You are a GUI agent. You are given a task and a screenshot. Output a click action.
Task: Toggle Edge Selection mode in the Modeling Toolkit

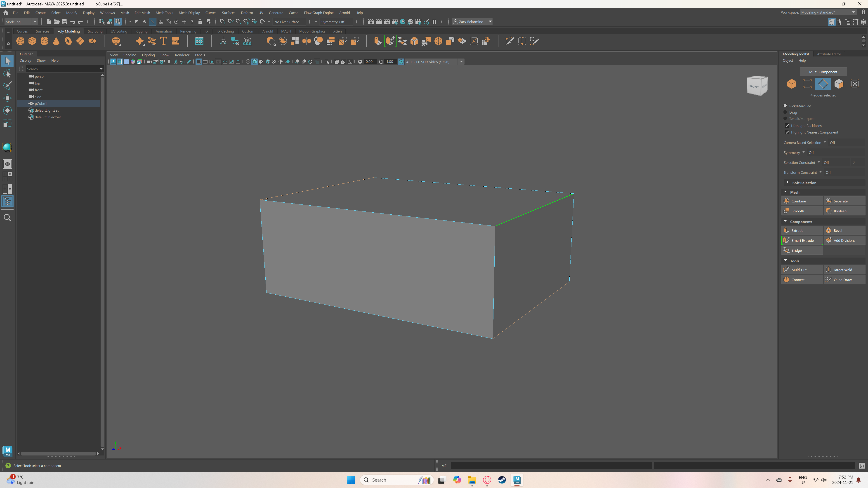tap(823, 84)
